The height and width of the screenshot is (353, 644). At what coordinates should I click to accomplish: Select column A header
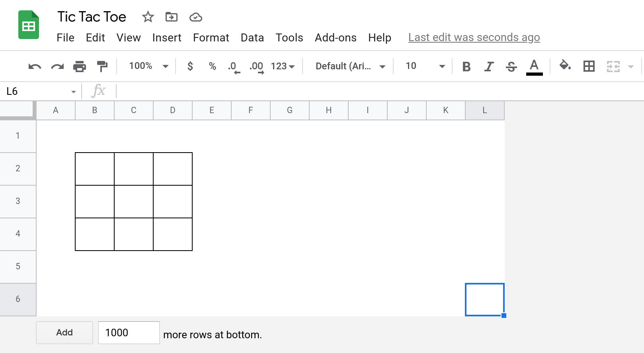click(x=56, y=110)
